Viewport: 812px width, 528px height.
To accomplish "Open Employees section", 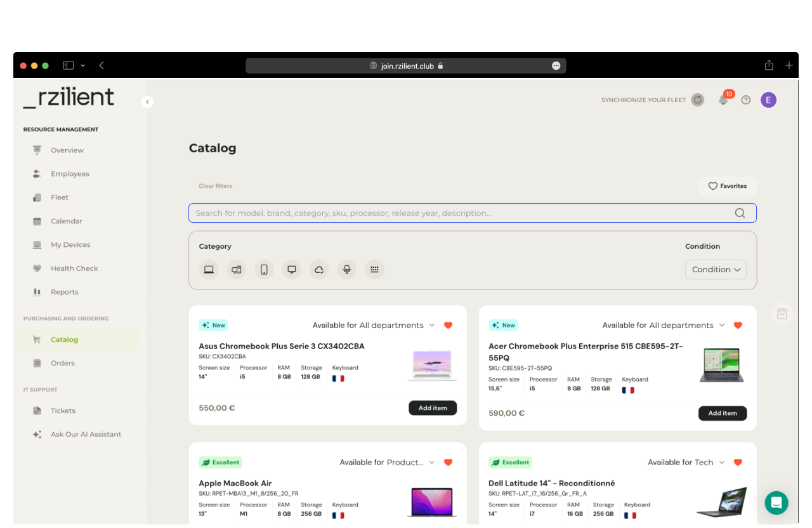I will coord(70,174).
